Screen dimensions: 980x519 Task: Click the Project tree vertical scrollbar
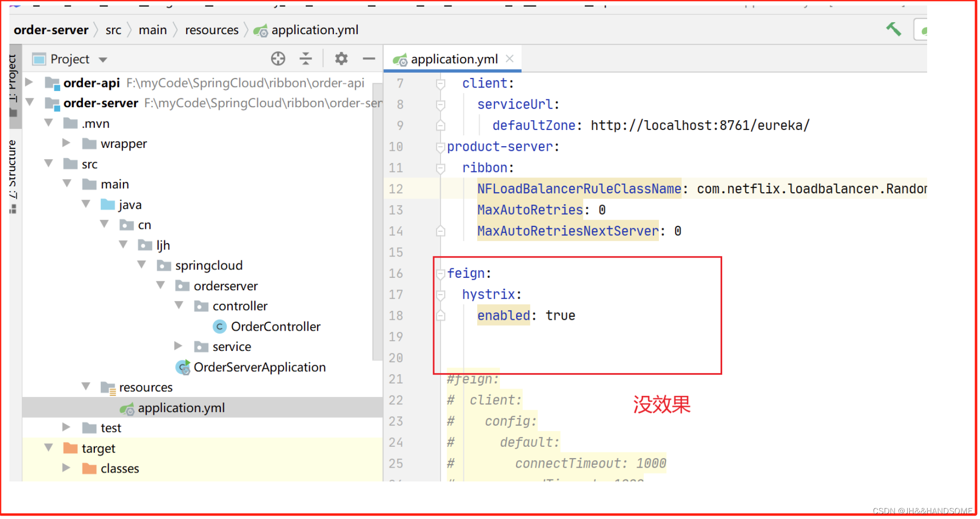click(377, 222)
